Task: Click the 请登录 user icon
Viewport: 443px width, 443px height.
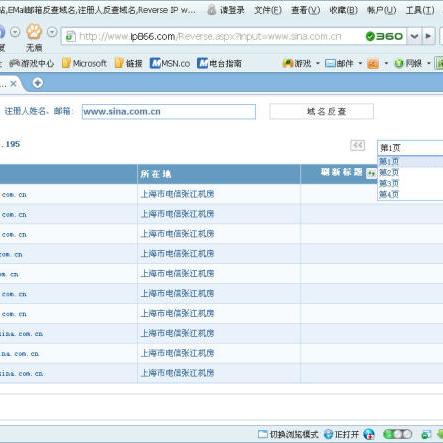Action: (212, 10)
